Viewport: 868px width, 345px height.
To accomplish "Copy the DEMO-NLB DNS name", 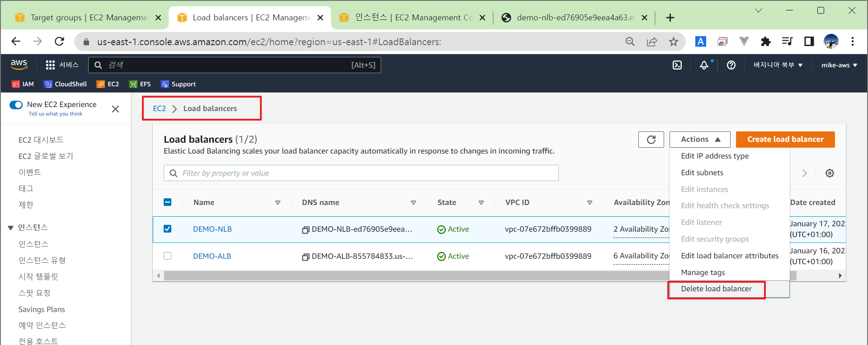I will pyautogui.click(x=306, y=230).
